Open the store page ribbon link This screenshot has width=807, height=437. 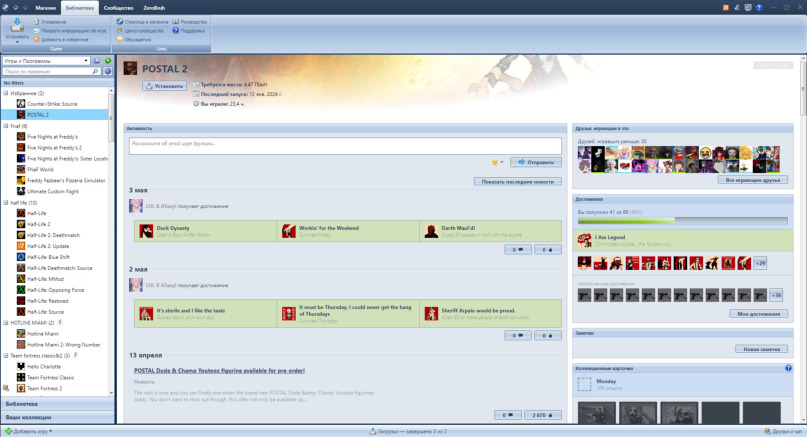tap(142, 22)
